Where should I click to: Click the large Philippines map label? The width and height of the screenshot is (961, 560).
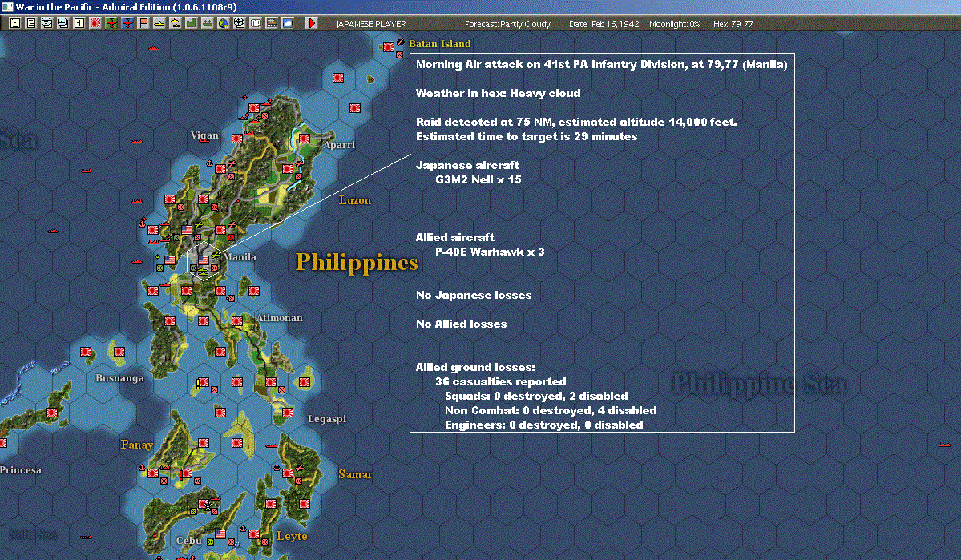point(357,262)
